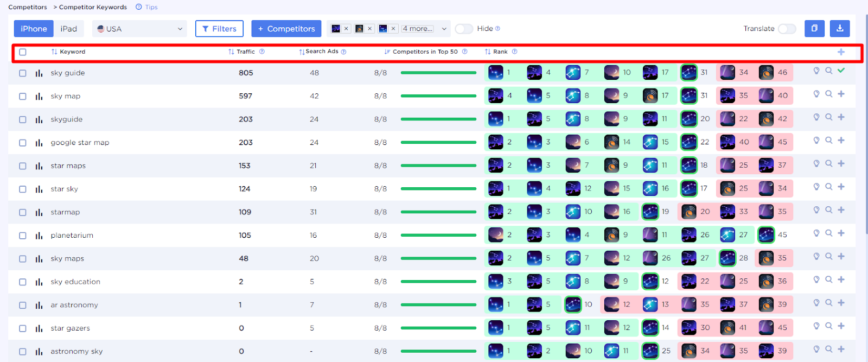Toggle the Translate switch
Viewport: 868px width, 362px height.
787,29
